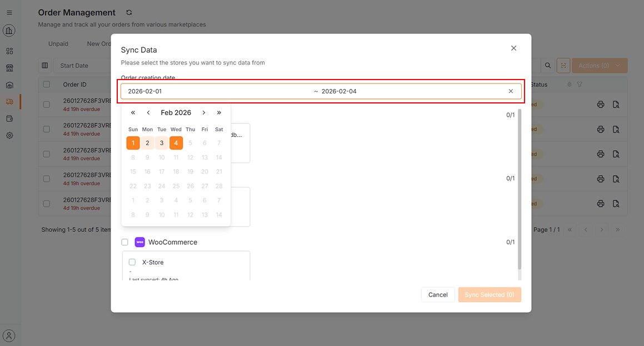Open the document preview icon on an order row
This screenshot has height=346, width=644.
coord(616,104)
